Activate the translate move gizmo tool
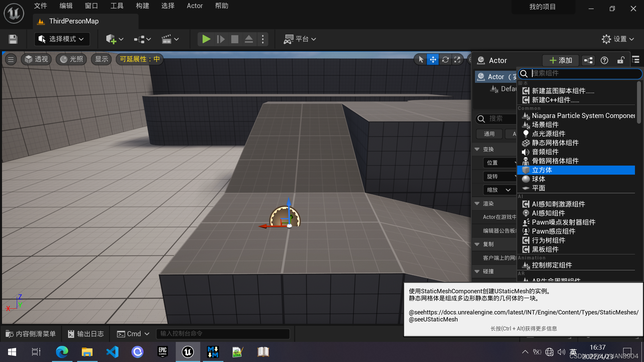Screen dimensions: 644x362 pyautogui.click(x=433, y=60)
